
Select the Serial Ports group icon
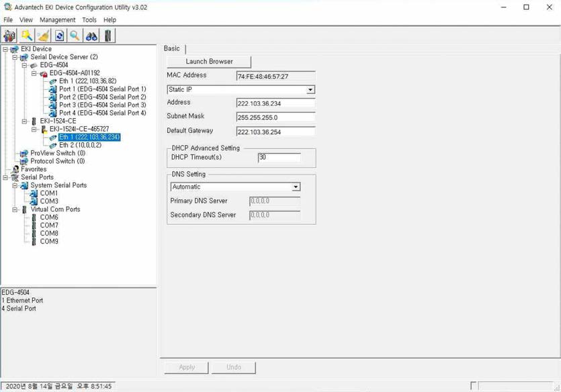point(15,177)
